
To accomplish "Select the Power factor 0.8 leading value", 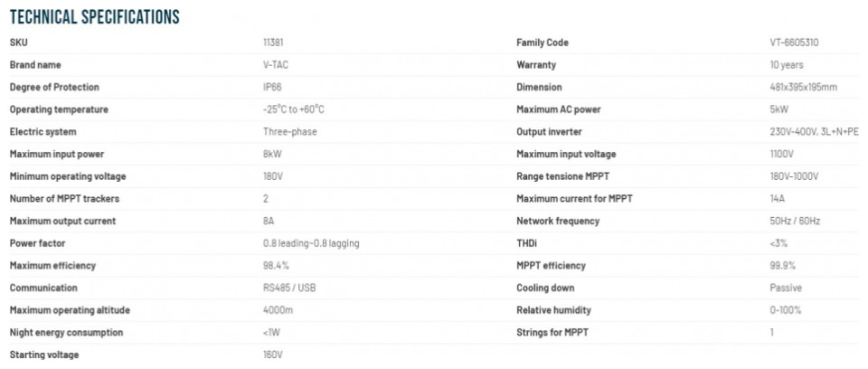I will pyautogui.click(x=311, y=243).
